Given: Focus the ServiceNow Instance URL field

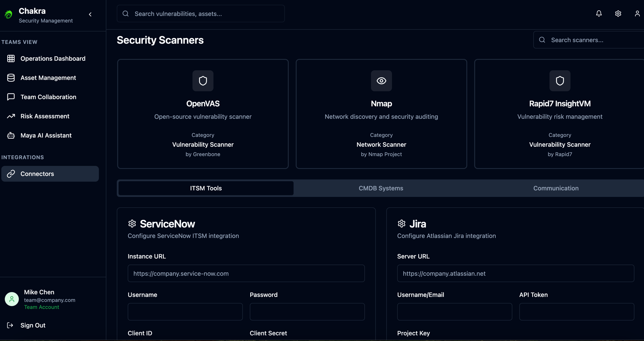Looking at the screenshot, I should click(246, 273).
